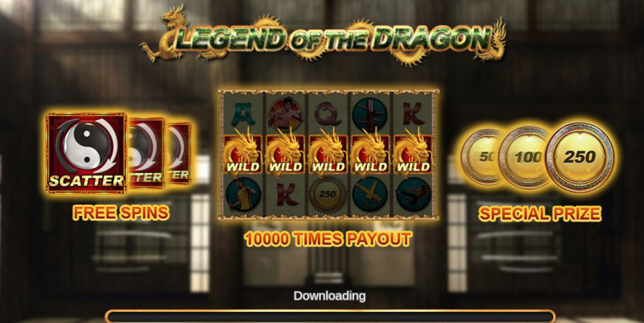Click the 250 coin on the reels

click(328, 194)
